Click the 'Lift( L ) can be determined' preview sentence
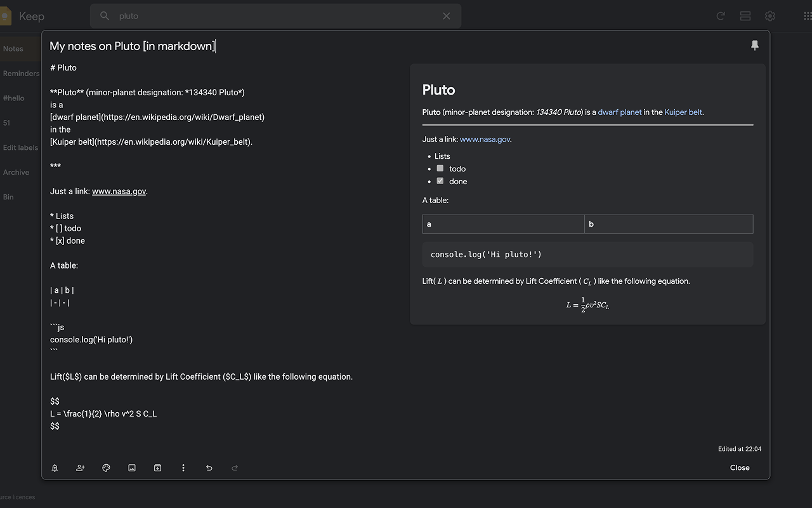 556,281
